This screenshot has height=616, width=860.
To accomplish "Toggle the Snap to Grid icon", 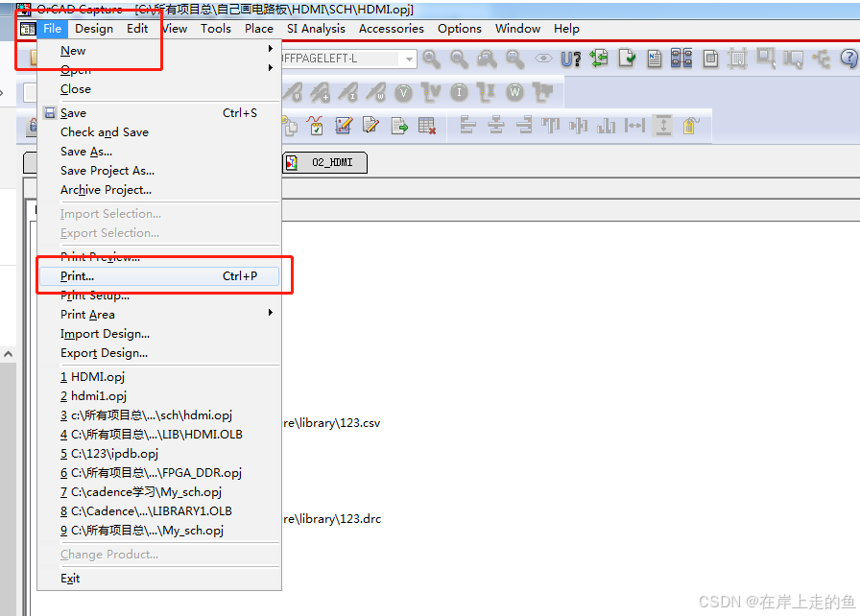I will coord(738,59).
